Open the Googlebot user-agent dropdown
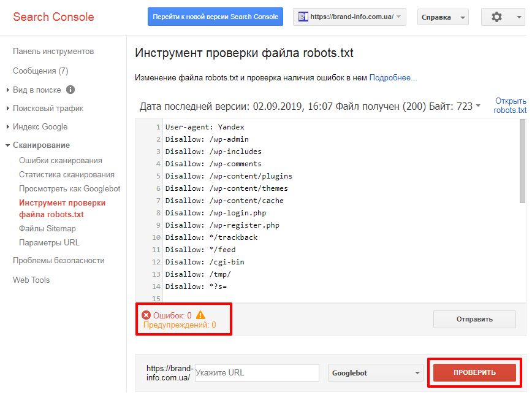 (x=375, y=373)
